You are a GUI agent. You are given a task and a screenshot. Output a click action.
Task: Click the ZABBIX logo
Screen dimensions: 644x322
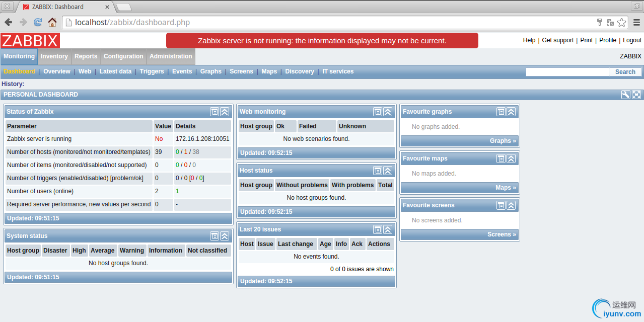[x=30, y=41]
